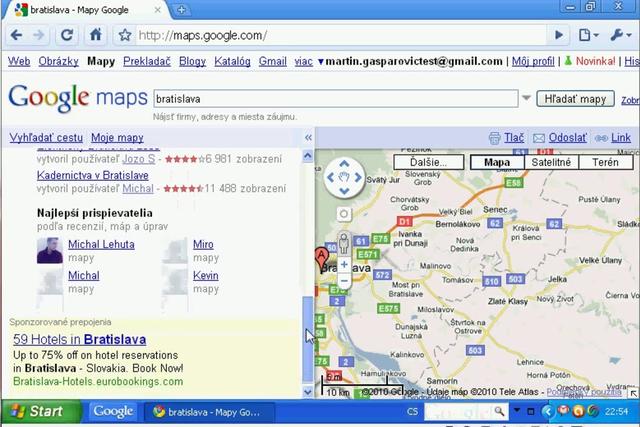Click the browser address bar
This screenshot has height=427, width=640.
point(341,35)
